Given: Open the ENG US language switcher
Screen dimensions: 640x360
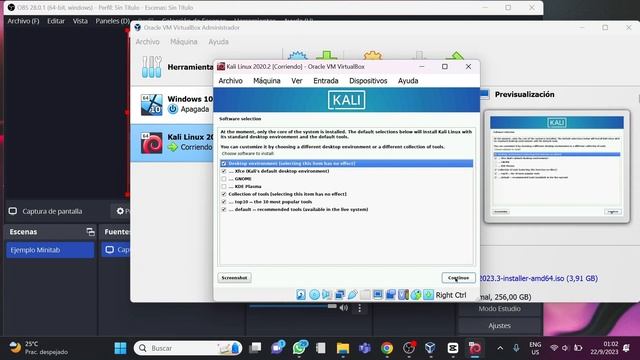Looking at the screenshot, I should tap(535, 348).
